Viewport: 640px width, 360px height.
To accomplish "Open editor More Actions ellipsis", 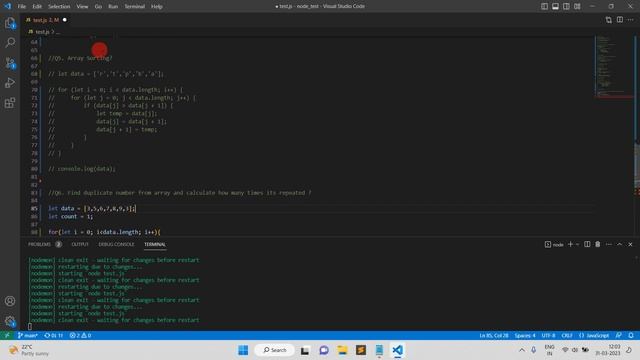I will pos(631,20).
